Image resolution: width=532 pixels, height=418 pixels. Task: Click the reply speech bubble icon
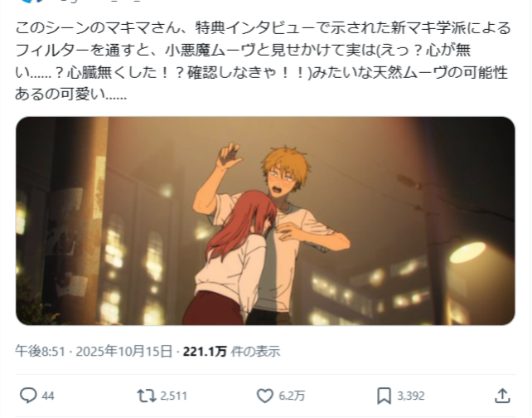[28, 396]
